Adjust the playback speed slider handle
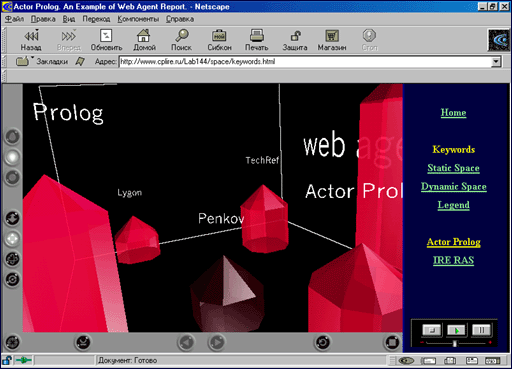The image size is (512, 369). [454, 343]
